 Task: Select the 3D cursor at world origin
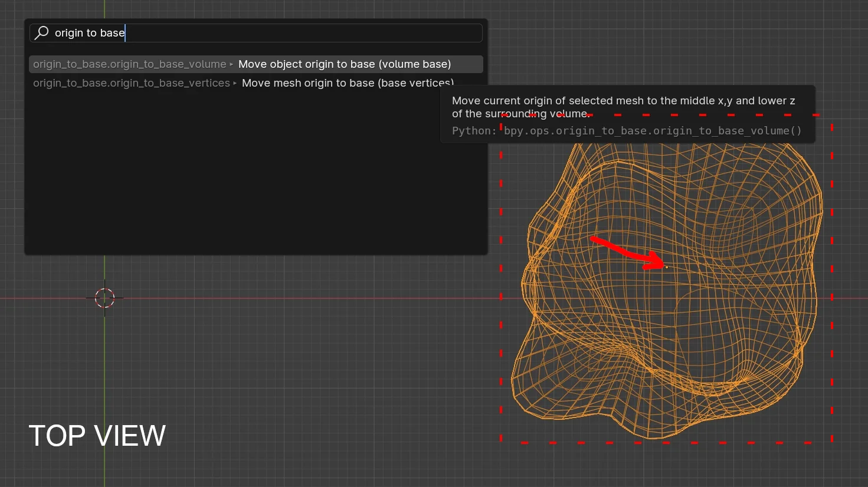coord(104,298)
